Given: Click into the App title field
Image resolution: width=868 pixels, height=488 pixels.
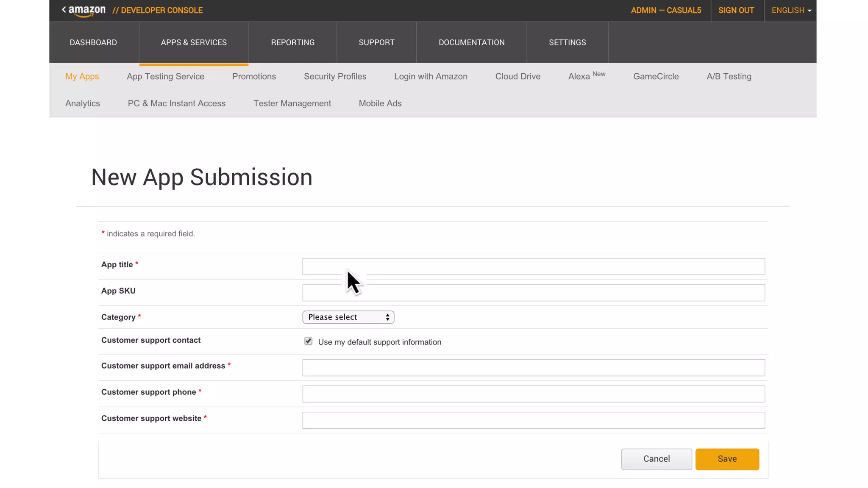Looking at the screenshot, I should (533, 266).
